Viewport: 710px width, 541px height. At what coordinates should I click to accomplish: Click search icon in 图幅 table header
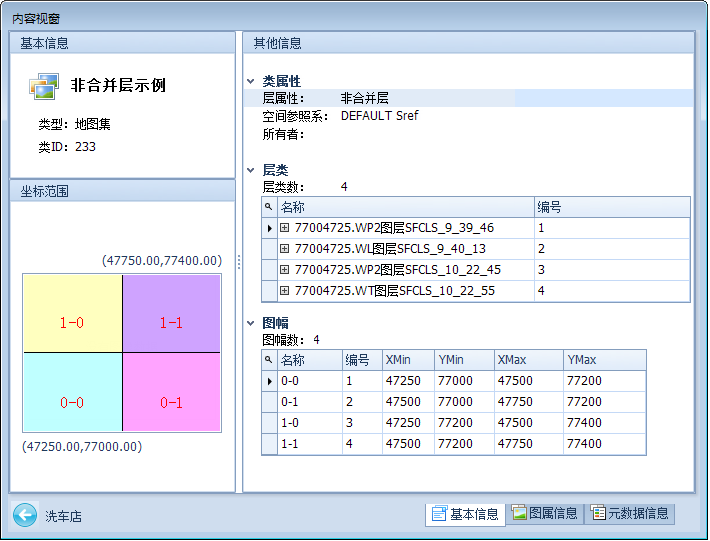click(268, 359)
